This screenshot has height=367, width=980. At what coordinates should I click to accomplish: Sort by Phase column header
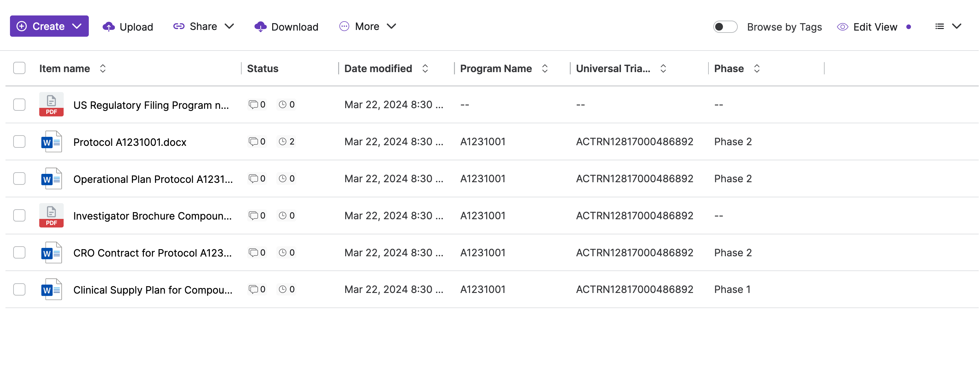click(x=757, y=69)
